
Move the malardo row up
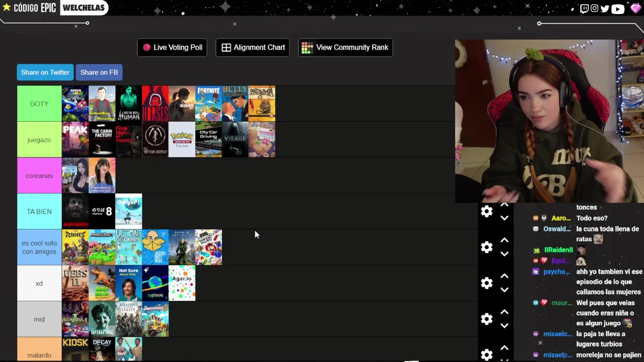504,348
